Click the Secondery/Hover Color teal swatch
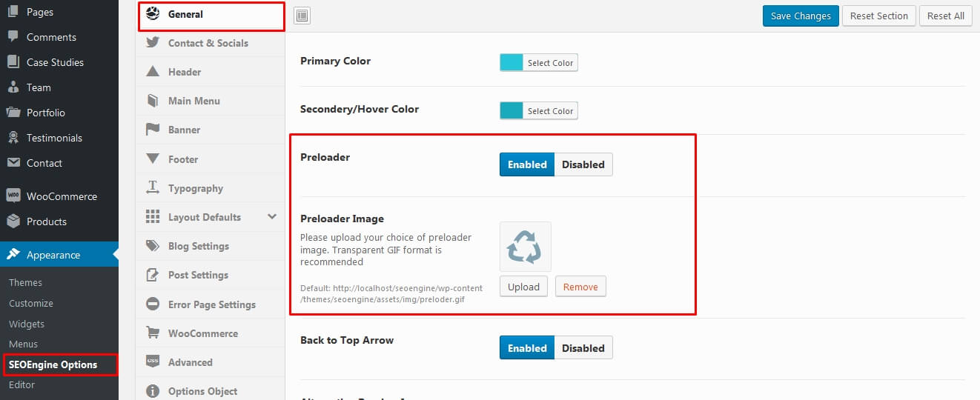Screen dimensions: 980x400 pyautogui.click(x=511, y=111)
